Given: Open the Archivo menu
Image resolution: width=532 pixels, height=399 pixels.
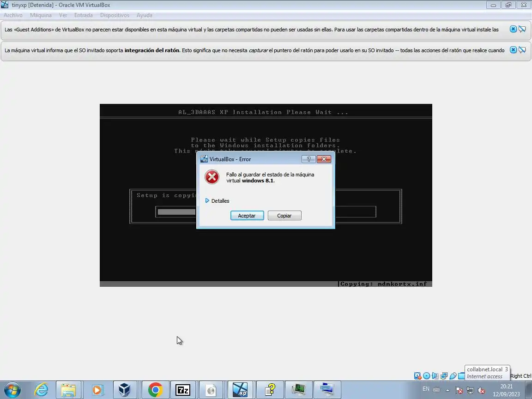Looking at the screenshot, I should point(13,15).
